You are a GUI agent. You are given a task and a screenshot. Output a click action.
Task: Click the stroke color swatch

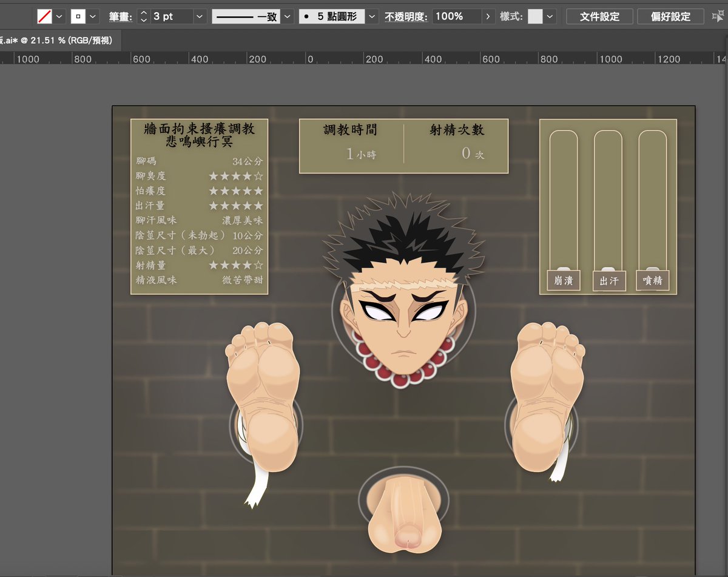point(78,16)
